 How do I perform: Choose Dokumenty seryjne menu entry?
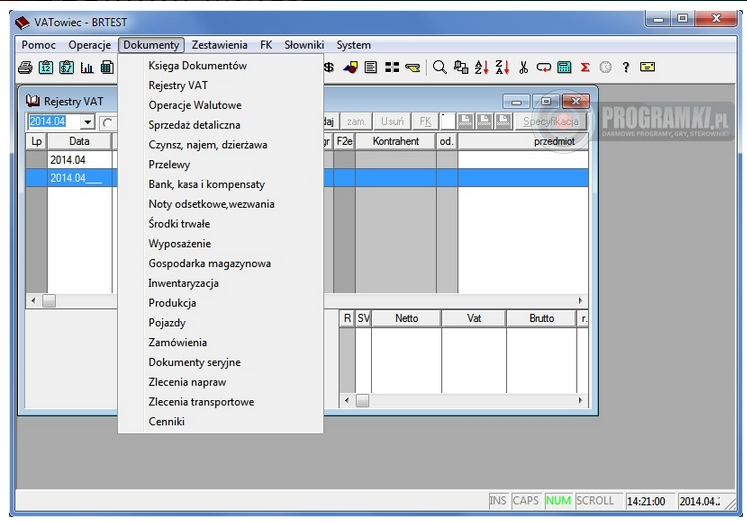(x=221, y=362)
